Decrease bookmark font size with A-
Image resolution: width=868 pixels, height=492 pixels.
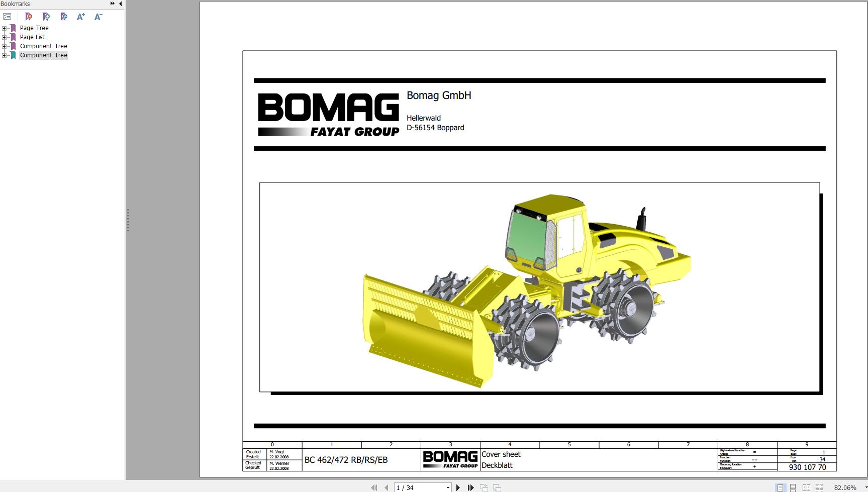coord(99,17)
